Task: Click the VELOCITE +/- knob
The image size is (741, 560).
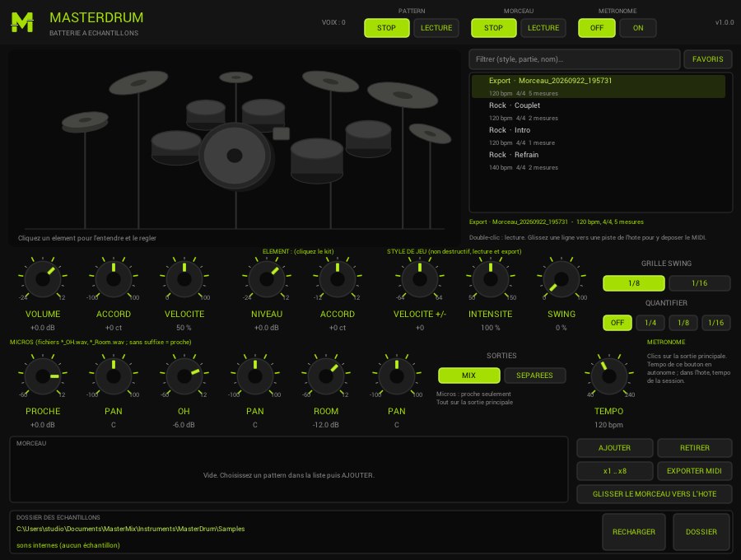Action: click(420, 279)
